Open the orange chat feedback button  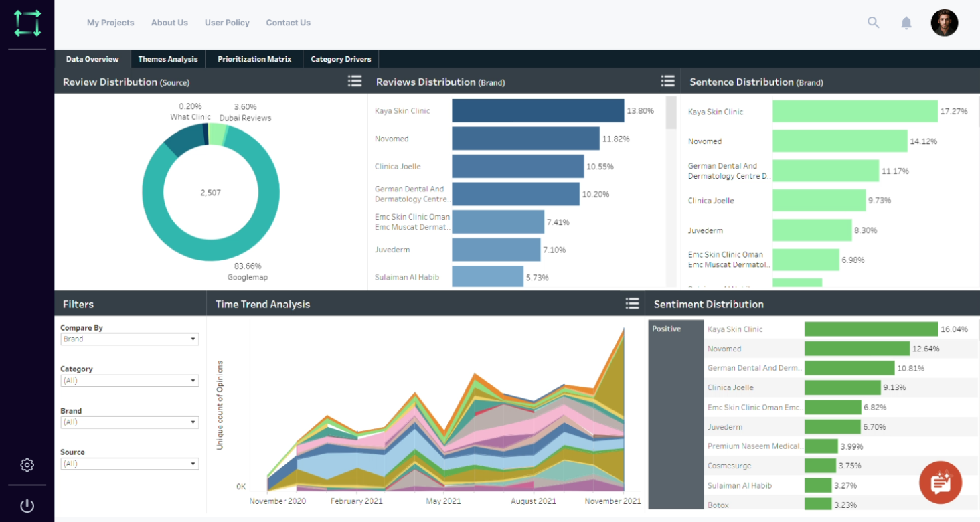(941, 482)
